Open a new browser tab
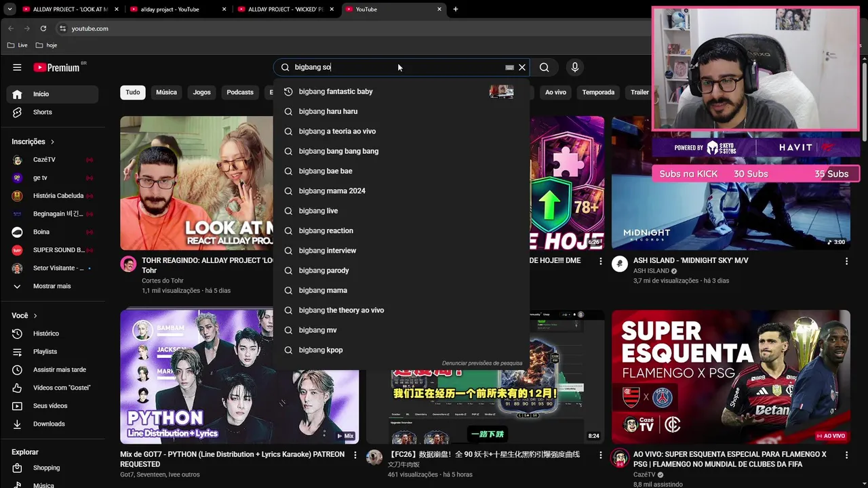 click(x=456, y=9)
